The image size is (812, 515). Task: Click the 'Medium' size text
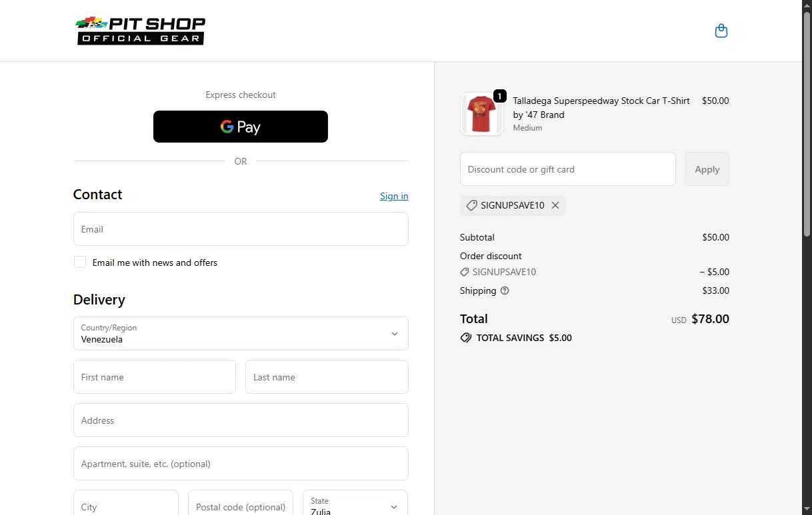coord(527,128)
